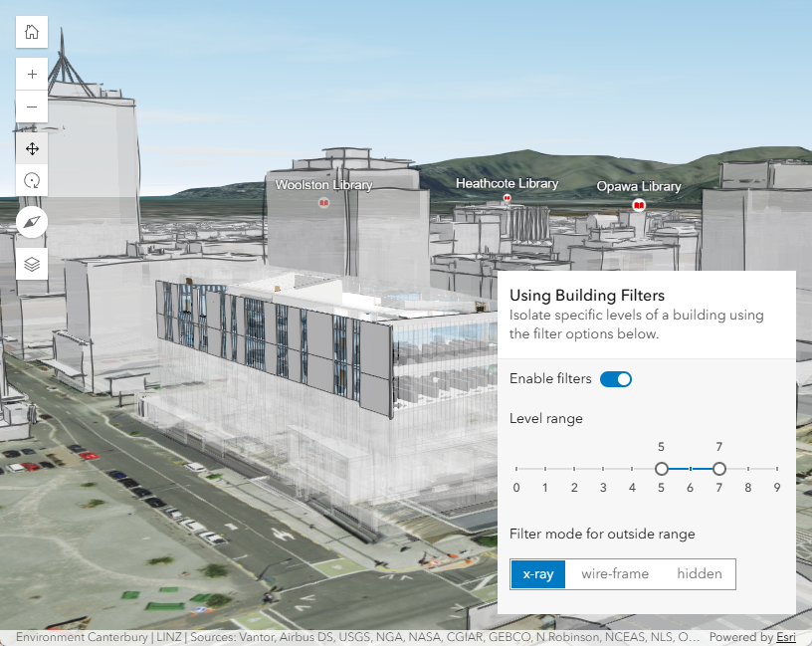This screenshot has height=646, width=812.
Task: Click the lower level range handle at 5
Action: [661, 469]
